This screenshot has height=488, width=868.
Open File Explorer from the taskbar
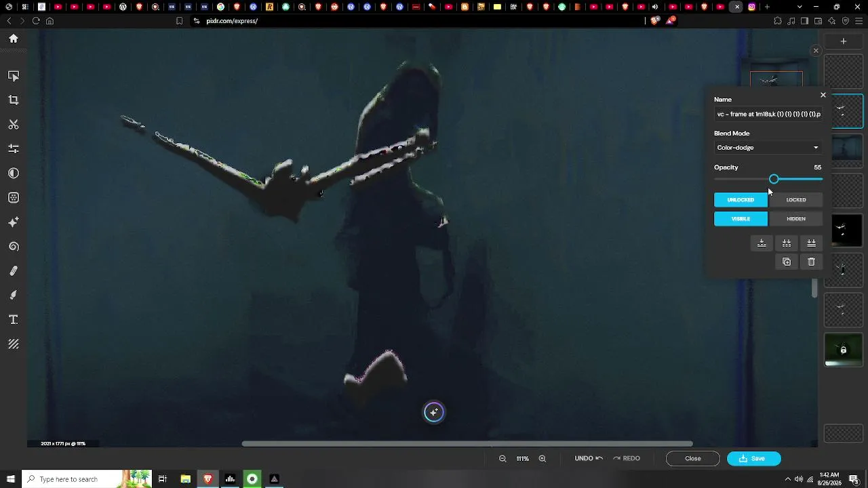185,479
